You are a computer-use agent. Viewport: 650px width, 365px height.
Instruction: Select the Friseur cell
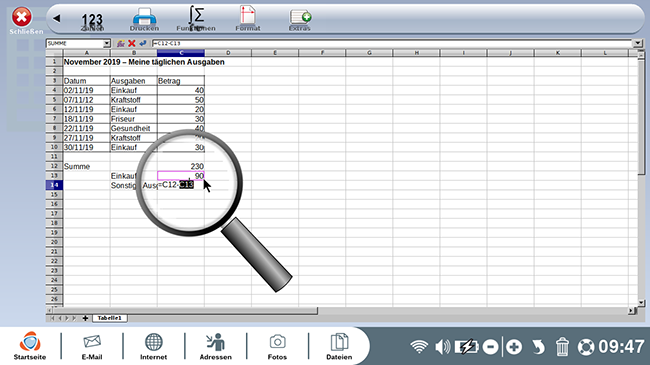click(x=133, y=119)
